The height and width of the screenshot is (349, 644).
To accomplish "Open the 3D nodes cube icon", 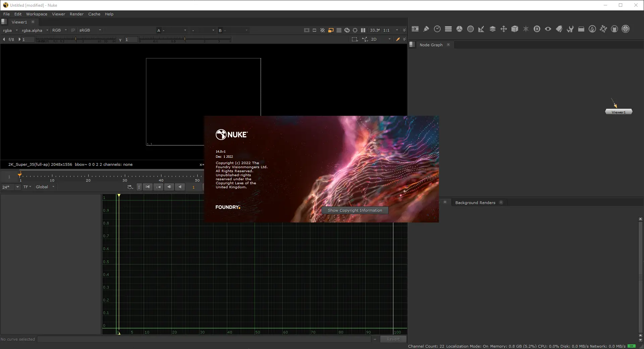I will tap(515, 29).
